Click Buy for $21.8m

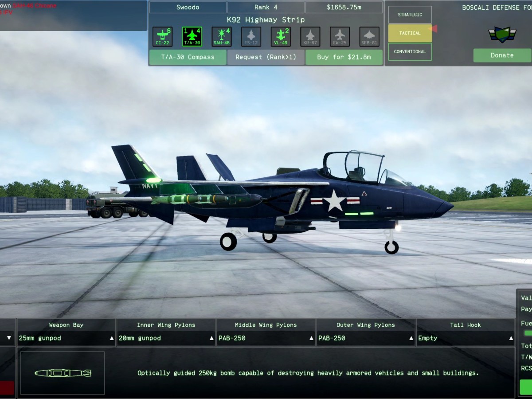click(x=344, y=57)
